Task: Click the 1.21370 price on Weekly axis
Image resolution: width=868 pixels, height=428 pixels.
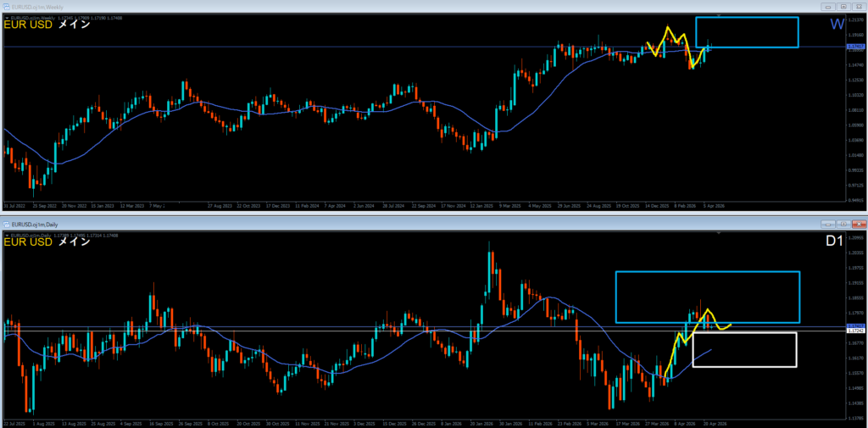Action: tap(856, 19)
